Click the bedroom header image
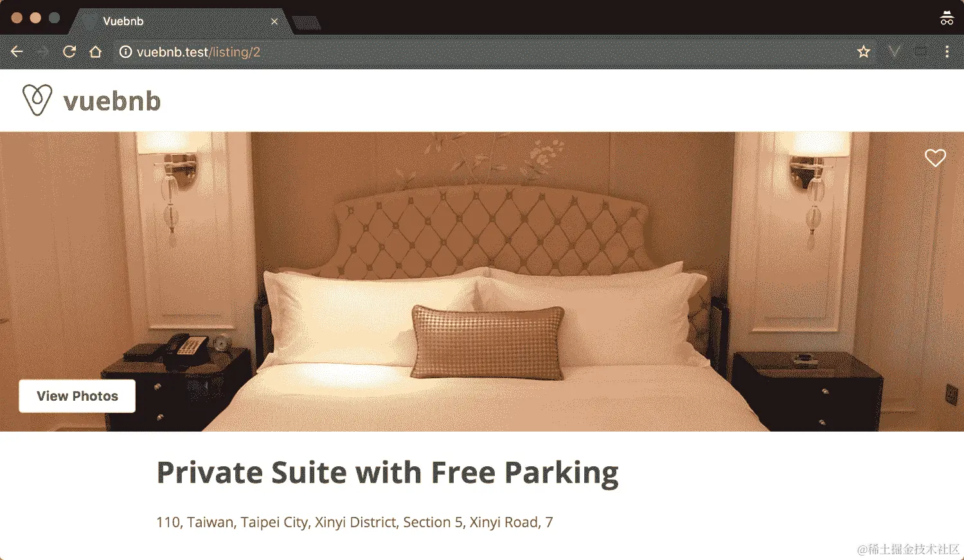 (482, 281)
